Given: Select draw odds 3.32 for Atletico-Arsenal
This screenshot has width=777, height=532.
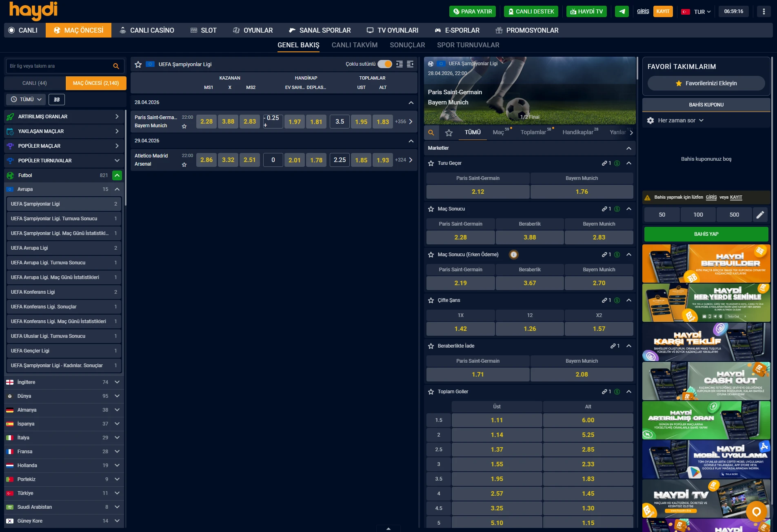Looking at the screenshot, I should [x=228, y=160].
